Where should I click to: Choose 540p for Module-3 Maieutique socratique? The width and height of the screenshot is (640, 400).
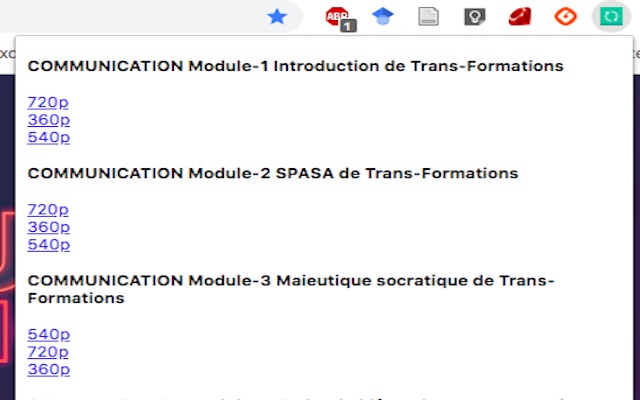[x=49, y=335]
